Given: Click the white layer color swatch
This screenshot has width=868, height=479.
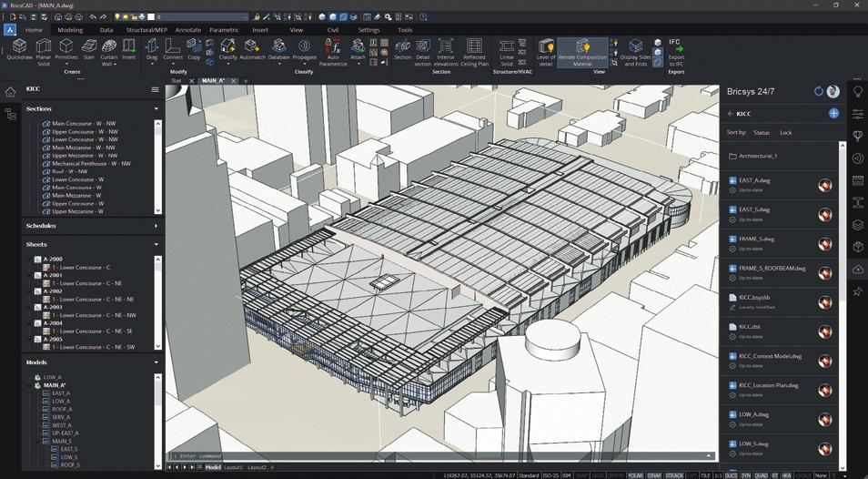Looking at the screenshot, I should tap(150, 17).
